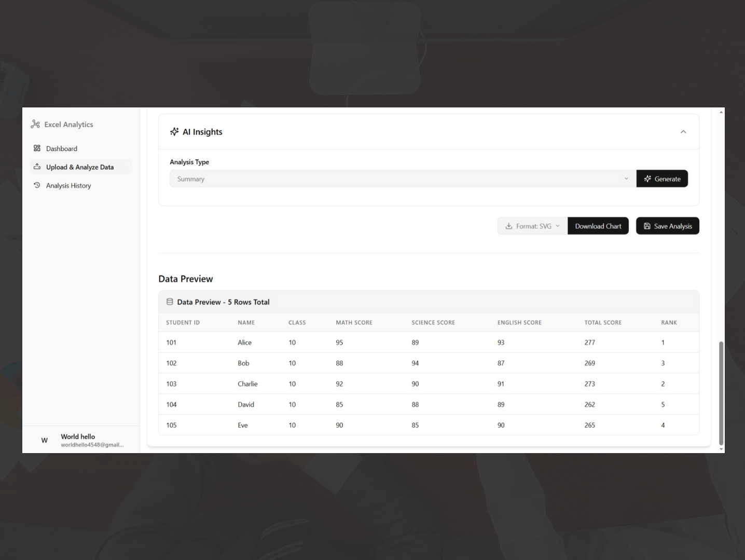Collapse the AI Insights panel
745x560 pixels.
pyautogui.click(x=683, y=131)
